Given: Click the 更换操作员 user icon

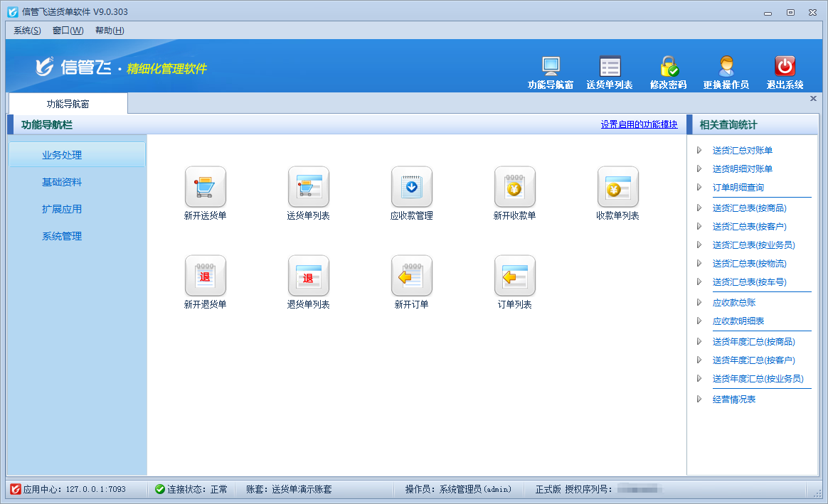Looking at the screenshot, I should [x=726, y=67].
